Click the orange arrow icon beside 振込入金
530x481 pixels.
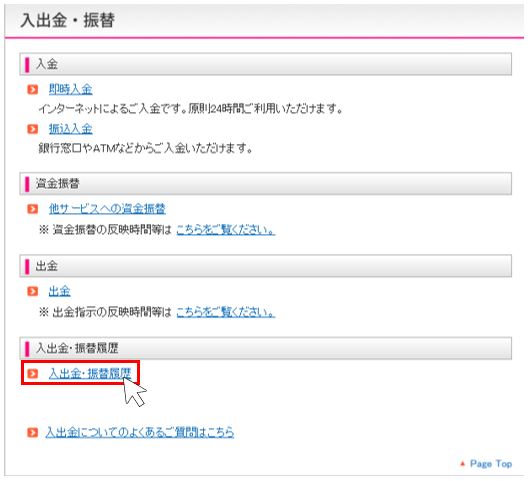[x=32, y=129]
